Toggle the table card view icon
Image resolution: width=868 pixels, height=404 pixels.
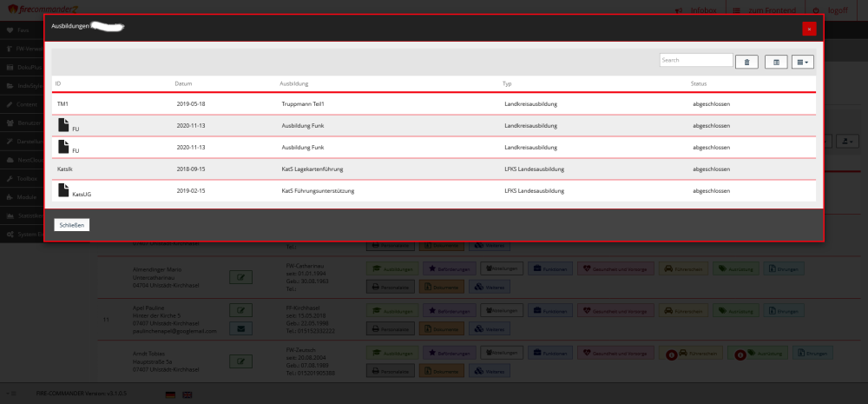click(x=776, y=62)
